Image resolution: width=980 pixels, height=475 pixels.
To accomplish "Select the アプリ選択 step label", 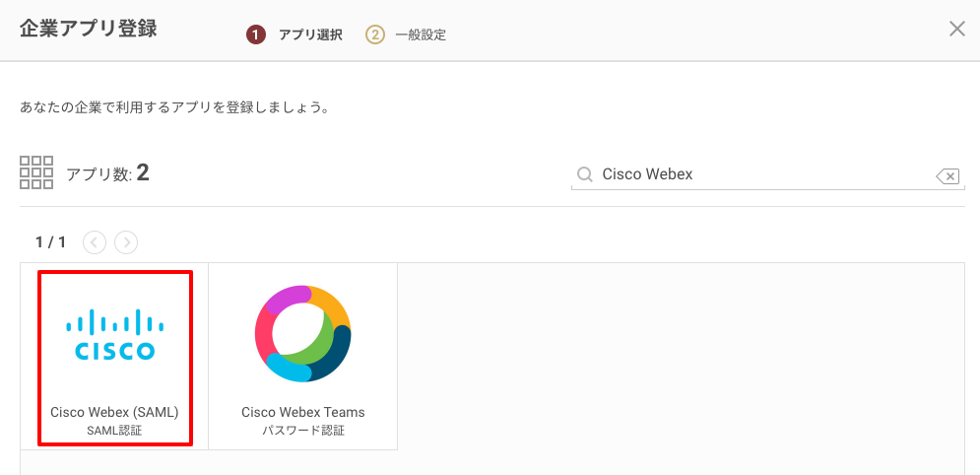I will (x=310, y=35).
